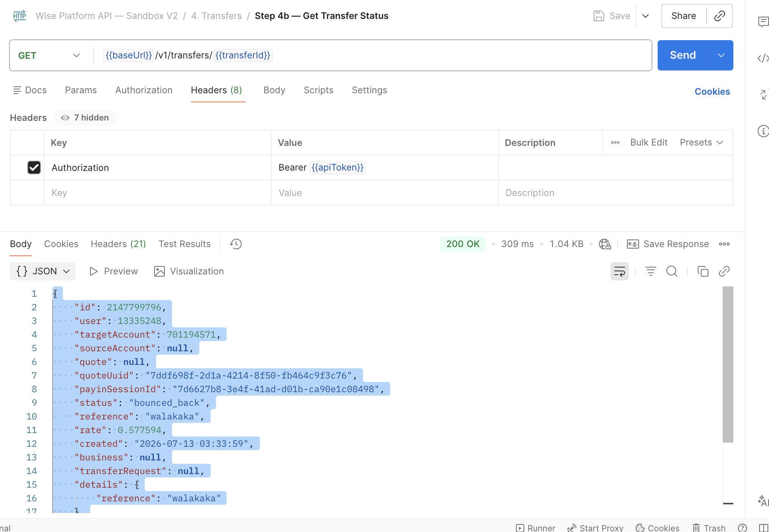Open response more options ellipsis
This screenshot has height=532, width=769.
click(x=724, y=244)
